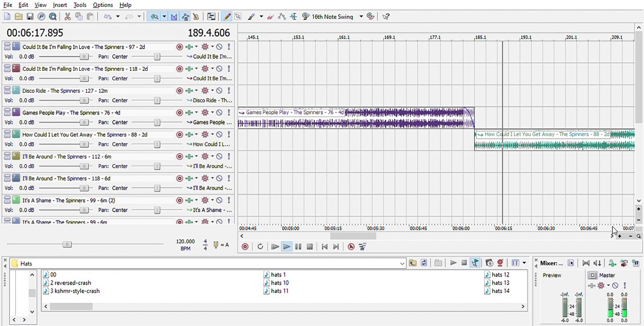Mute the How Could I Let You Get Away track
This screenshot has width=644, height=326.
point(219,134)
